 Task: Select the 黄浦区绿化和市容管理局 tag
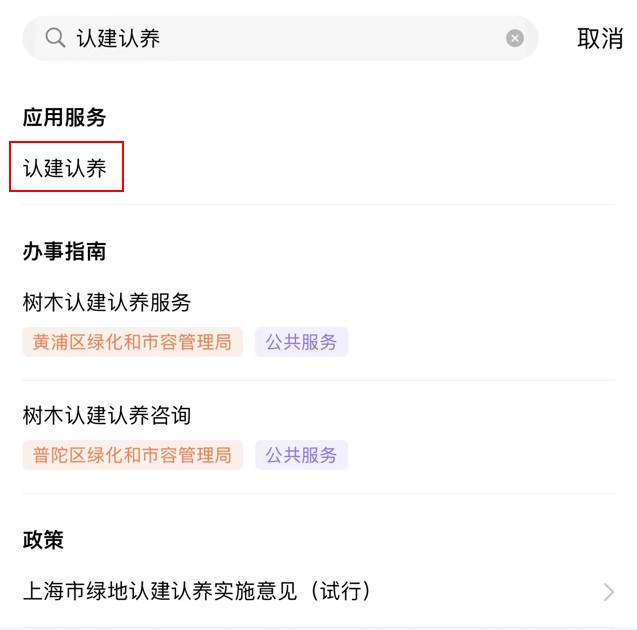(x=132, y=342)
